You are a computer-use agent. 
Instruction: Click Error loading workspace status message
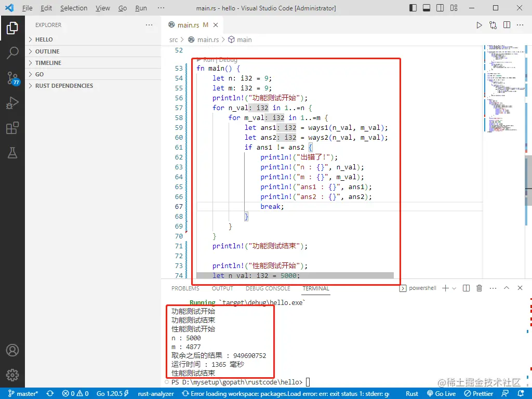click(x=286, y=394)
